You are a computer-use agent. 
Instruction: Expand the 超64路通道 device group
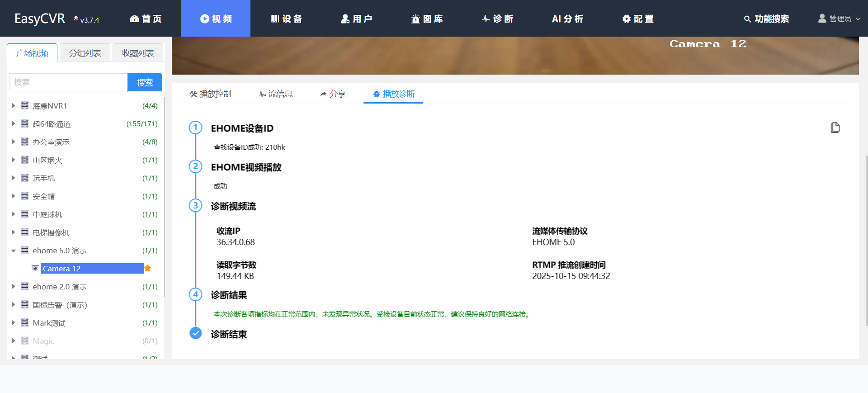point(14,123)
